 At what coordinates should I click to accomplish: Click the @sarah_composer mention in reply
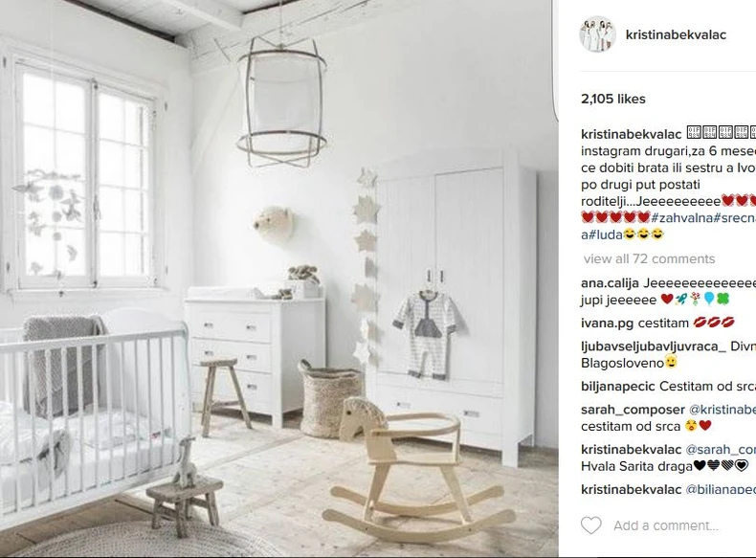[x=721, y=450]
